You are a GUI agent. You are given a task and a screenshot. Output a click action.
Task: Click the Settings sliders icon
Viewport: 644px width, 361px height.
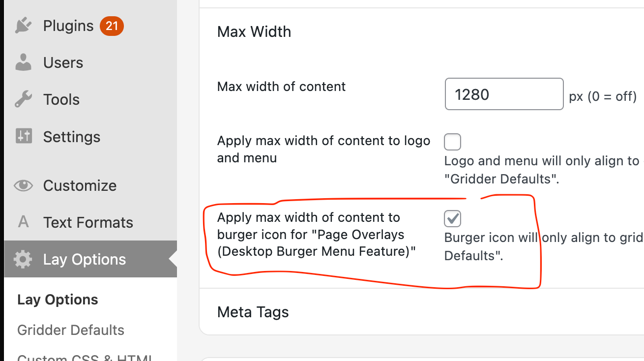[23, 136]
